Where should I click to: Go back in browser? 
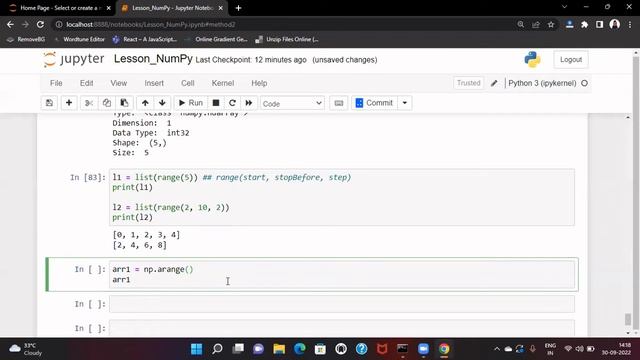10,24
